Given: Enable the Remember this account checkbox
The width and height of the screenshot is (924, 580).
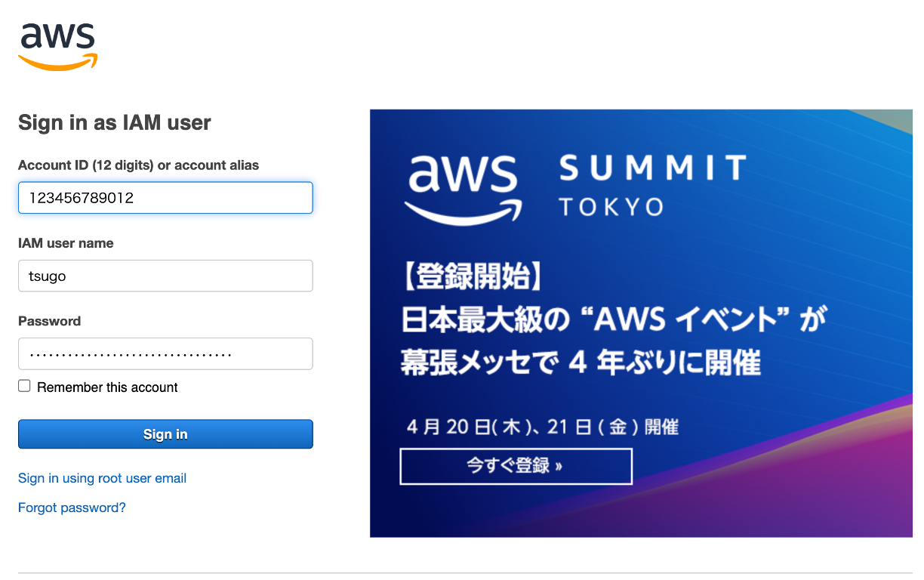Looking at the screenshot, I should click(23, 385).
